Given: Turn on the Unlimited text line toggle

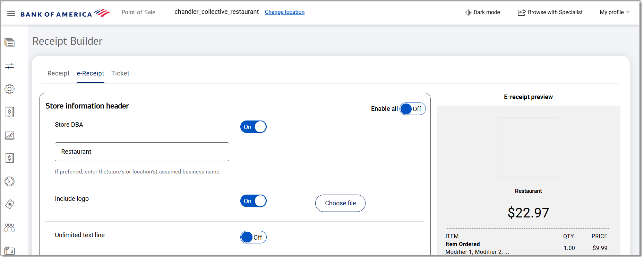Looking at the screenshot, I should click(254, 238).
